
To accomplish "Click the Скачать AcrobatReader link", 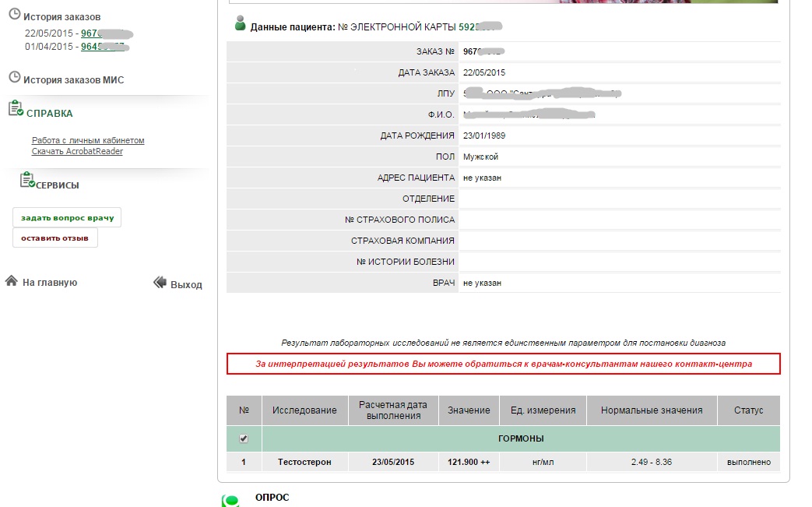I will 77,151.
